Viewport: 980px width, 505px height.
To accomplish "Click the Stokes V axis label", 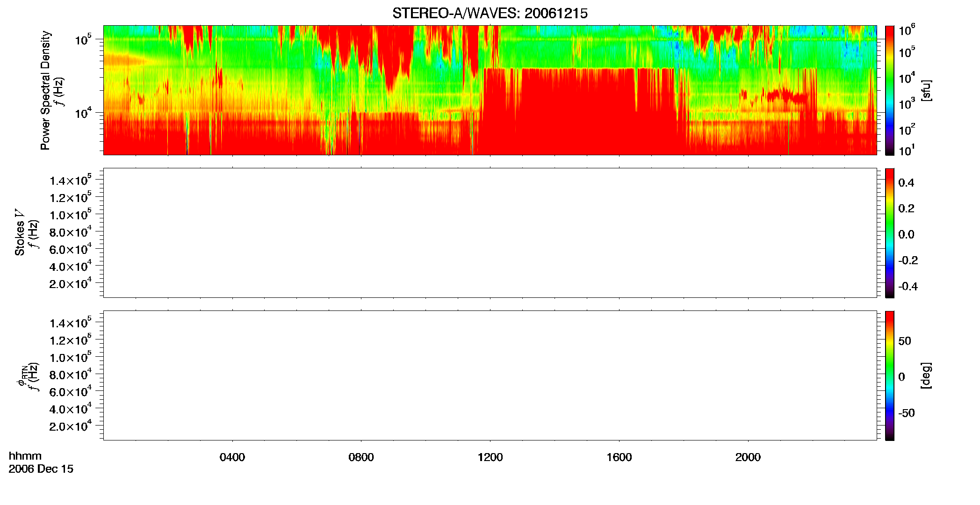I will click(x=20, y=232).
